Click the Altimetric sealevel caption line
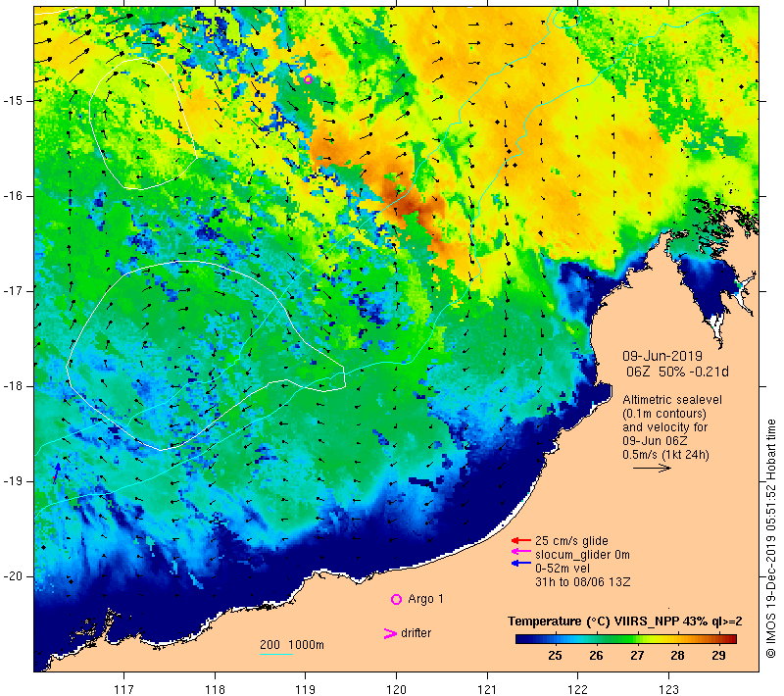The width and height of the screenshot is (784, 696). pos(672,400)
